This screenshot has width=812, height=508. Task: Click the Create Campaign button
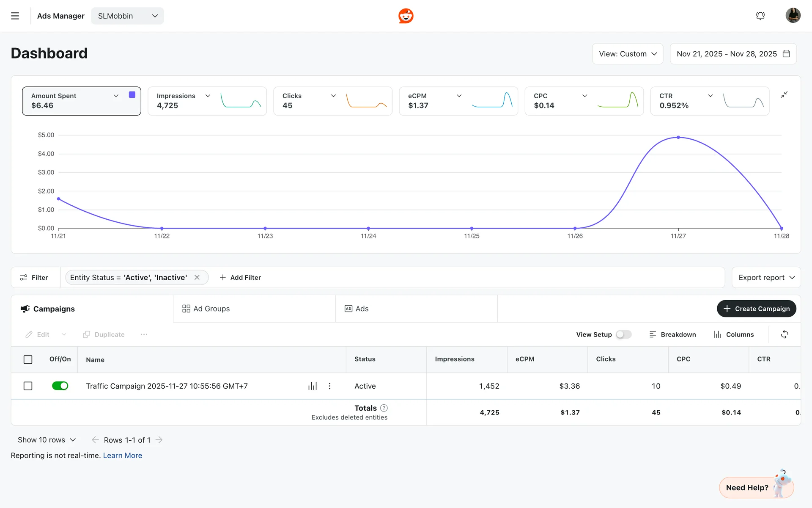pyautogui.click(x=756, y=309)
